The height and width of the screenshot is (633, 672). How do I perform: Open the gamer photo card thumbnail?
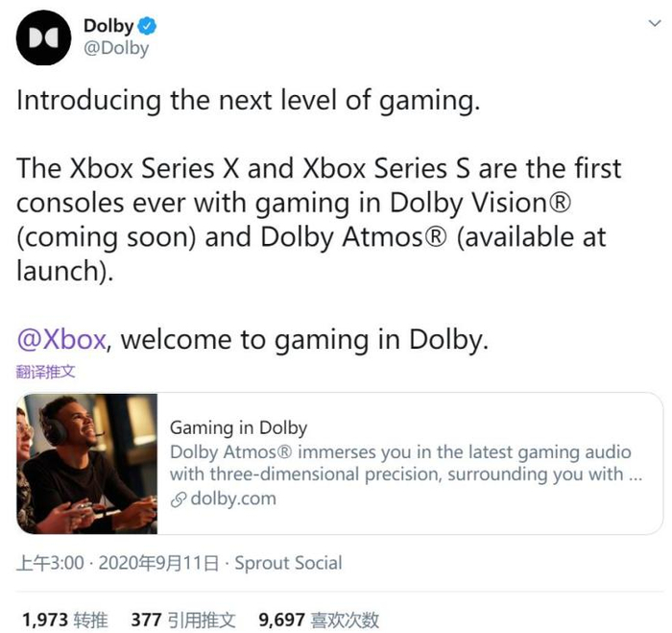point(88,463)
